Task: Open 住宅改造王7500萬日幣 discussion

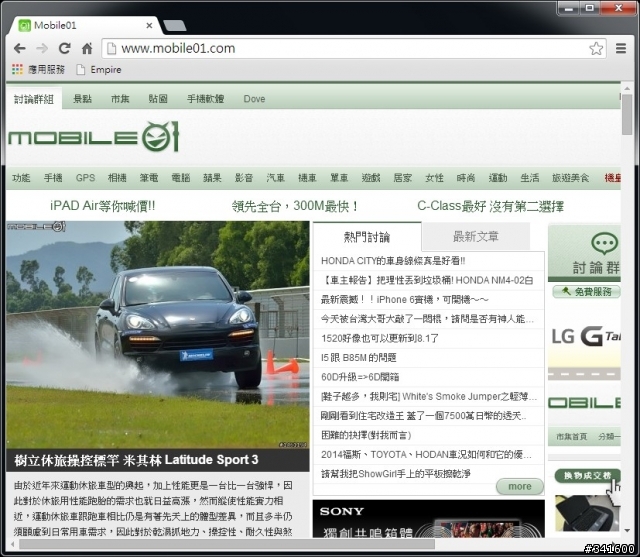Action: click(424, 416)
